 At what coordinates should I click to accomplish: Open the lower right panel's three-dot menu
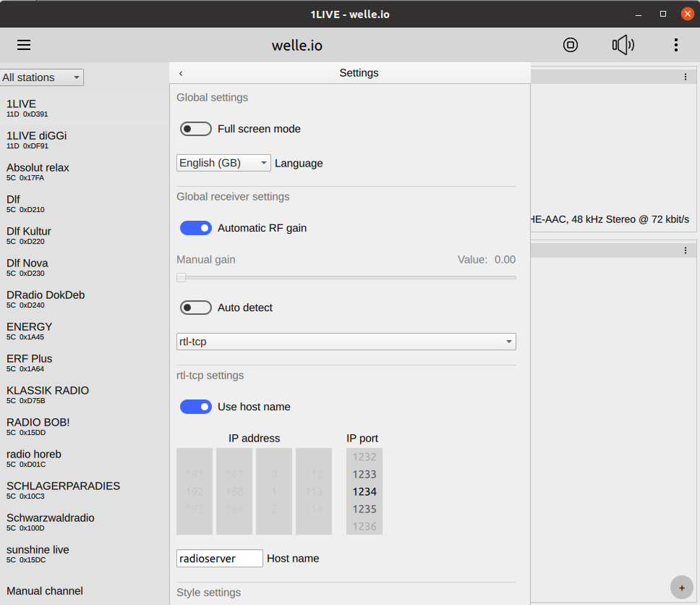[686, 250]
